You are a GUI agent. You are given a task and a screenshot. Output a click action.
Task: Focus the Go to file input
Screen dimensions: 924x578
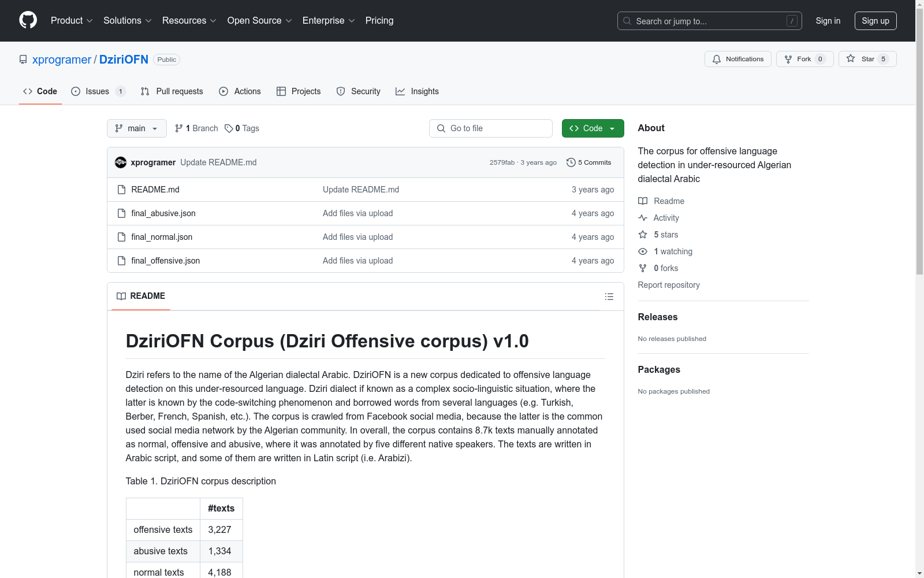coord(491,128)
